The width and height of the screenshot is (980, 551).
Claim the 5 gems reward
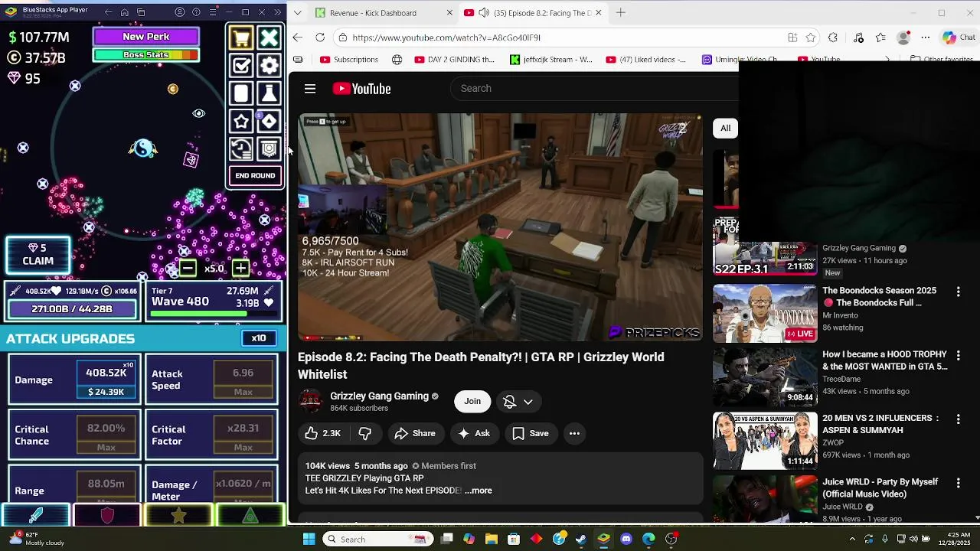click(x=38, y=255)
